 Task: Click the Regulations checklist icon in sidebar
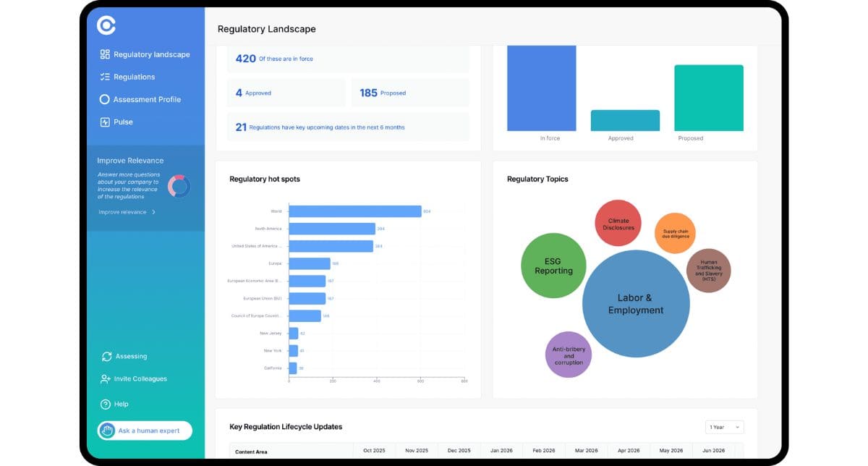point(106,77)
